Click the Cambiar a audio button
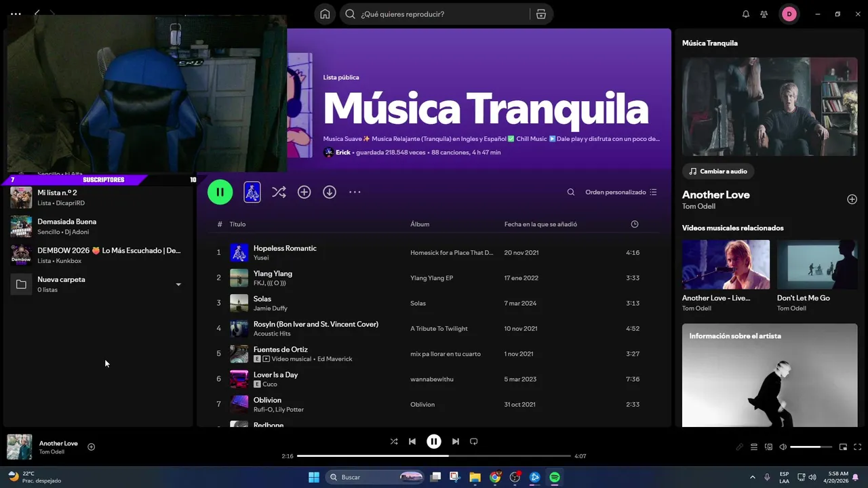This screenshot has width=868, height=488. [719, 171]
